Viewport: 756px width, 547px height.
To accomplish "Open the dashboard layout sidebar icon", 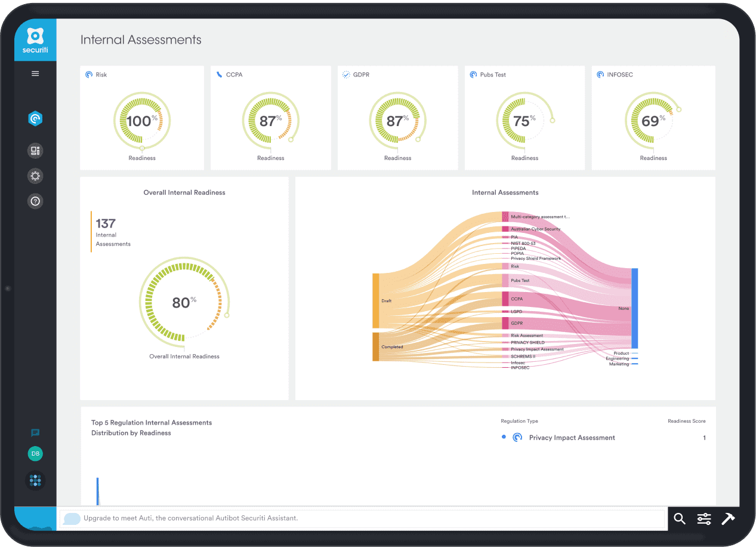I will (35, 150).
